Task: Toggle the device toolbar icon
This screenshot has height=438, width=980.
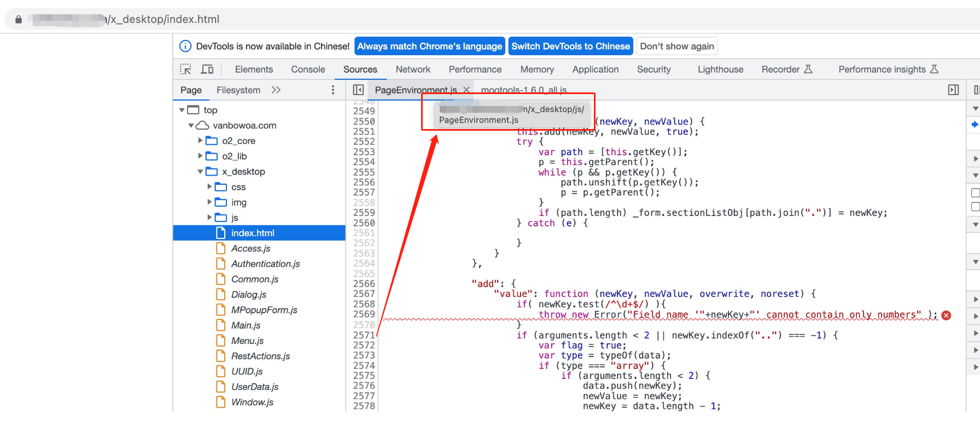Action: [x=207, y=69]
